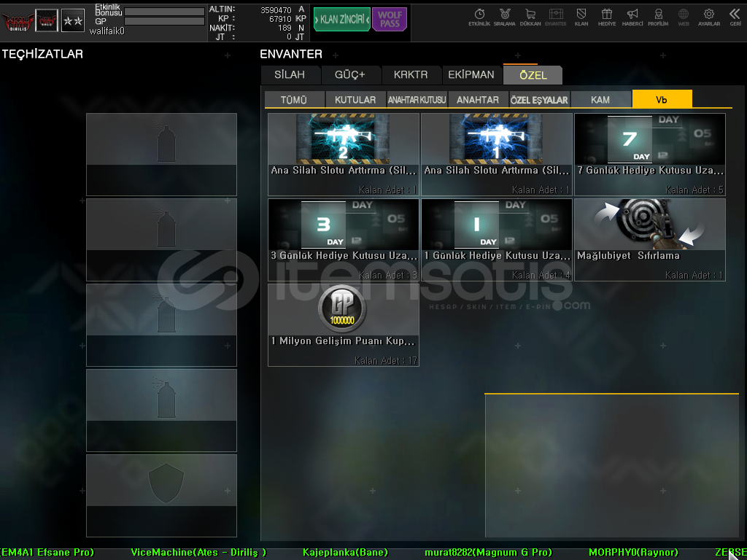Viewport: 747px width, 560px height.
Task: Click the Teçhizatlar heading
Action: 42,54
